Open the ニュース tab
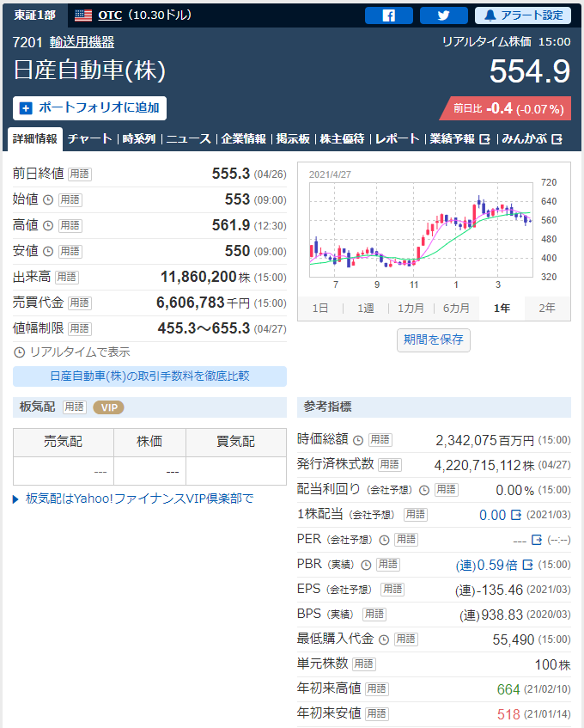Viewport: 584px width, 728px height. [x=188, y=139]
